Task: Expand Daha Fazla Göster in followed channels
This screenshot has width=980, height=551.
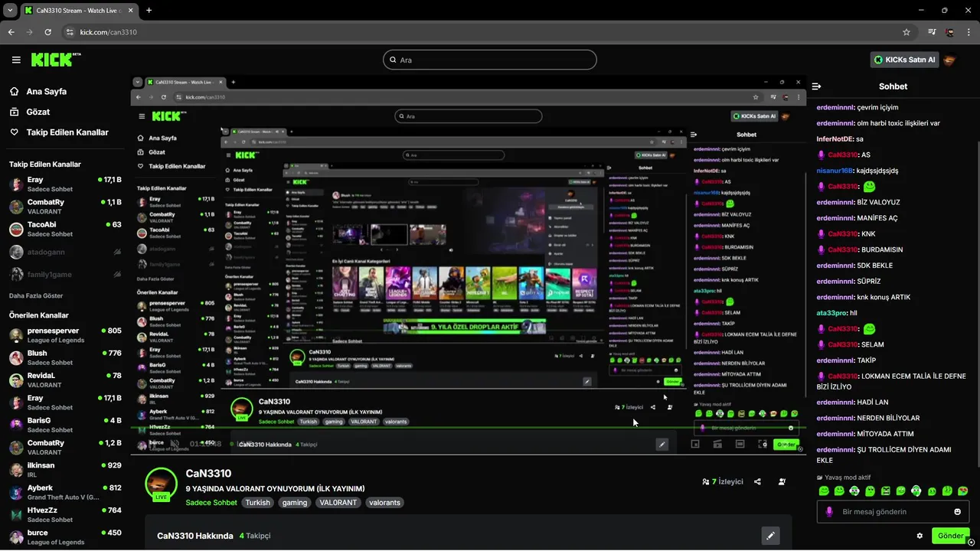Action: coord(36,295)
